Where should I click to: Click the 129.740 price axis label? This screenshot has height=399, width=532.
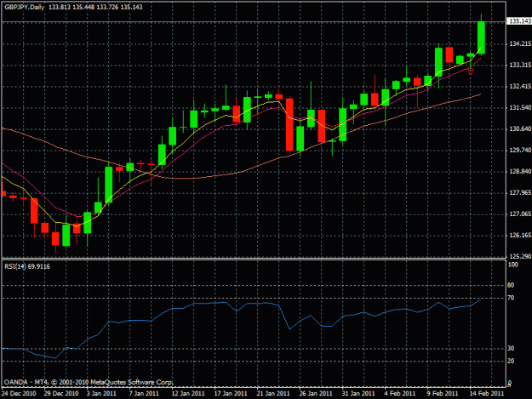coord(520,151)
